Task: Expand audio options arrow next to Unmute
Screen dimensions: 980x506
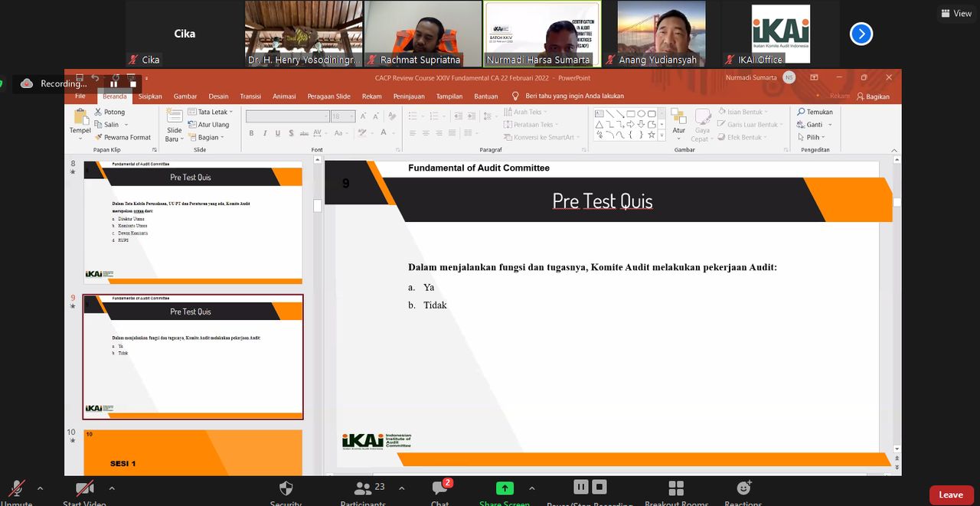Action: pos(40,488)
